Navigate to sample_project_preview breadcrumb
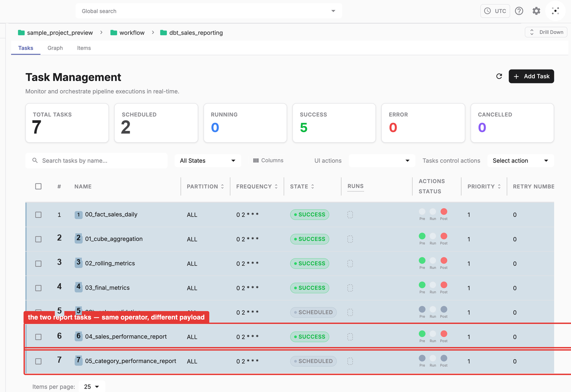Viewport: 571px width, 392px height. (60, 33)
